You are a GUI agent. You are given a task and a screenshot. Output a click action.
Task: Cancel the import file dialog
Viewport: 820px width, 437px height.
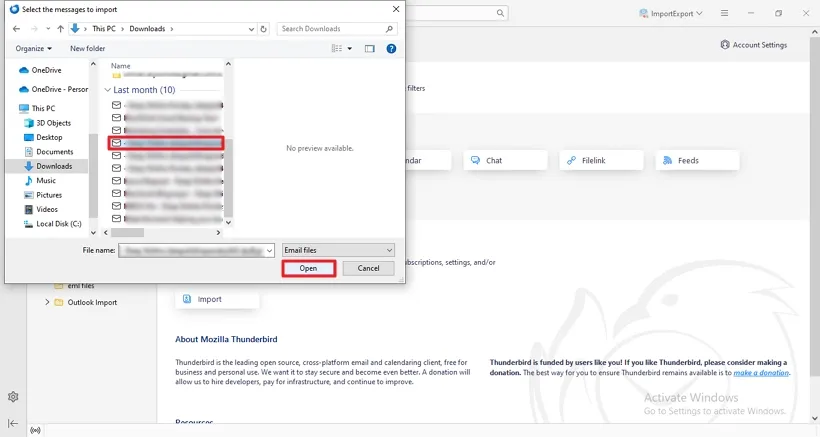pyautogui.click(x=368, y=268)
